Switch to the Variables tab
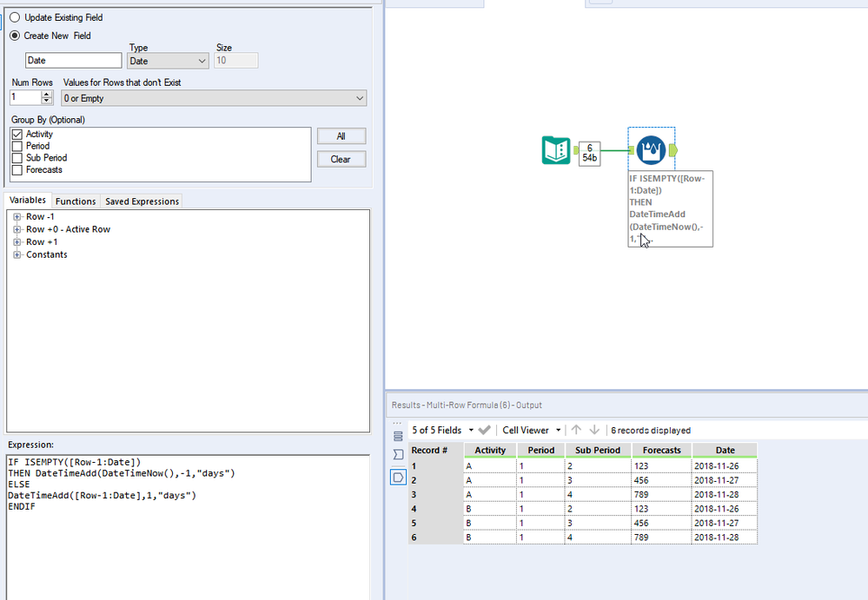 pos(28,201)
